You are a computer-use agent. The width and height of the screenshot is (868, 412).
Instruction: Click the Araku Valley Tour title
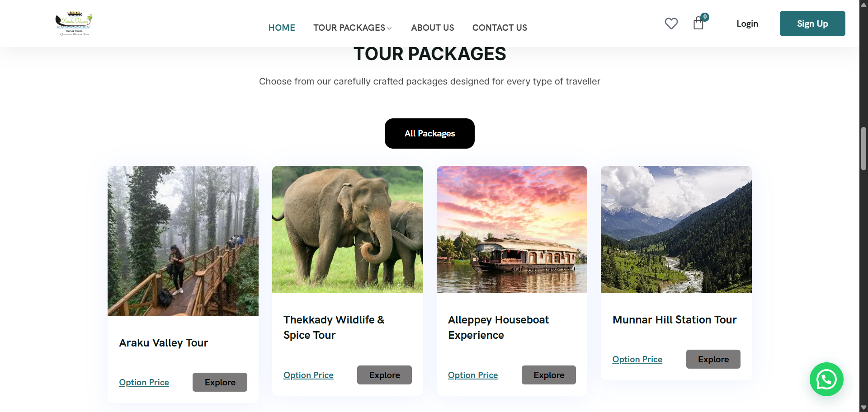click(x=164, y=343)
